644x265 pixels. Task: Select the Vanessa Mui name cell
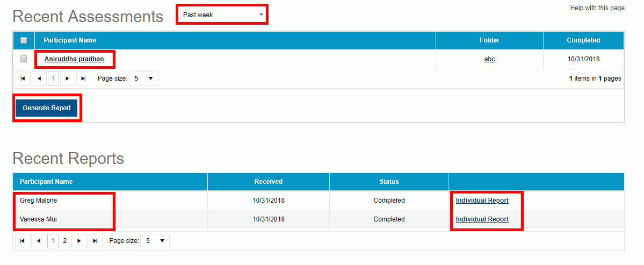pyautogui.click(x=110, y=219)
